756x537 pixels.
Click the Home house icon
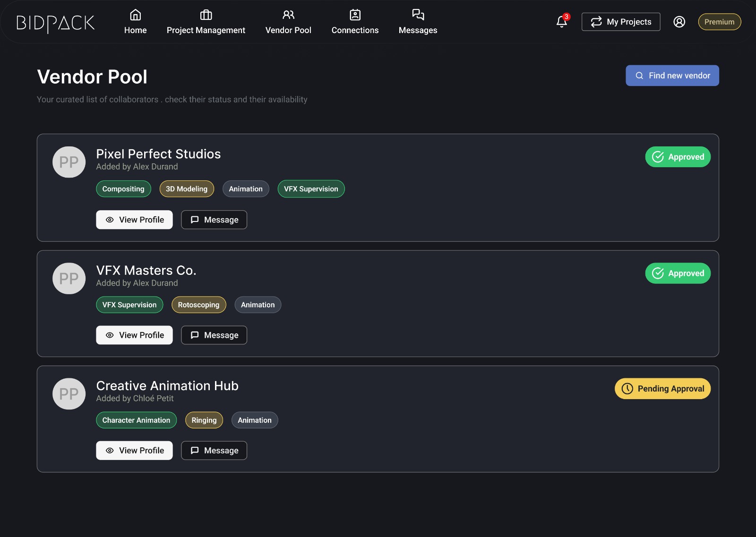135,15
